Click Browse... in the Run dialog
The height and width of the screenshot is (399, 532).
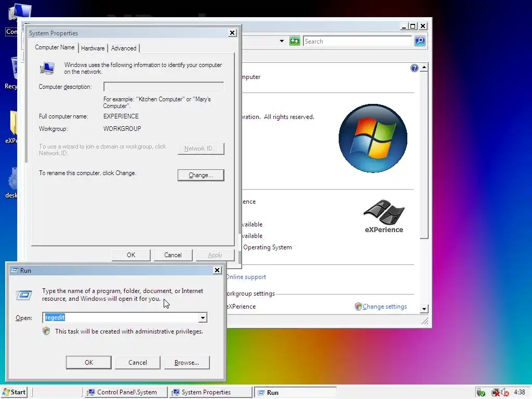pyautogui.click(x=187, y=362)
